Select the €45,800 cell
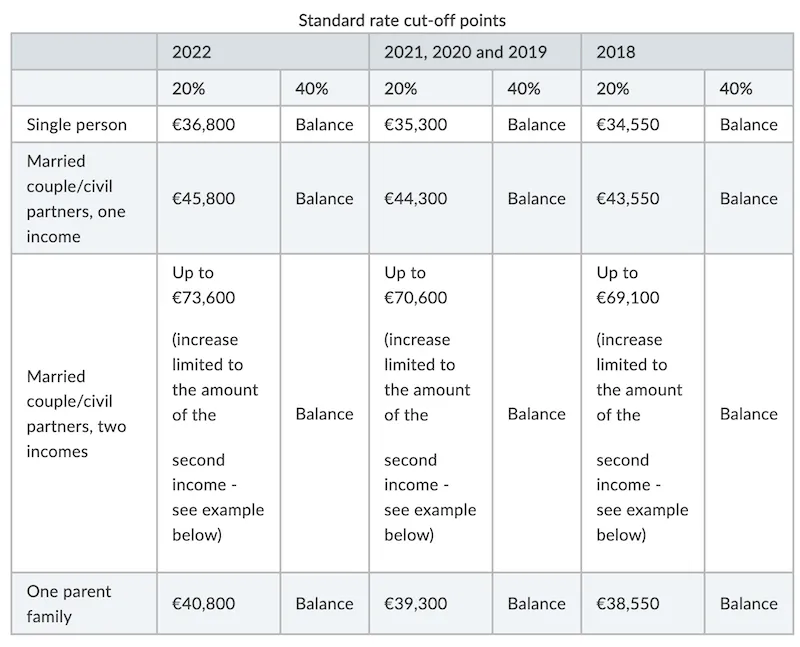The height and width of the screenshot is (647, 800). pyautogui.click(x=203, y=198)
